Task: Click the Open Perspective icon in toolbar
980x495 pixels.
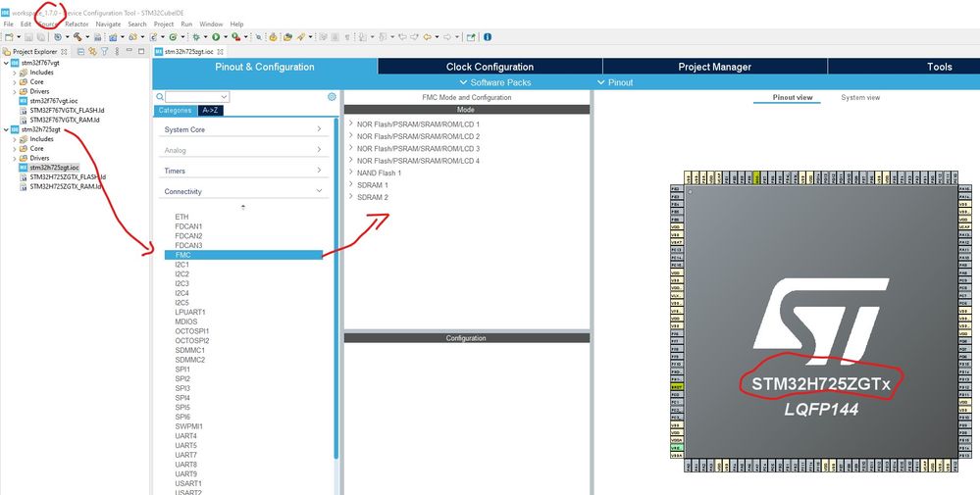Action: coord(471,37)
